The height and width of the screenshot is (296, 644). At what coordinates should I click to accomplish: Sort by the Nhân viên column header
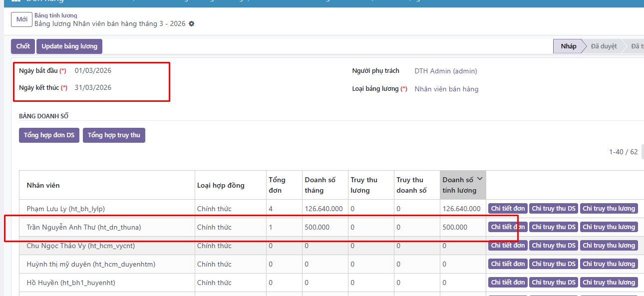(x=43, y=185)
